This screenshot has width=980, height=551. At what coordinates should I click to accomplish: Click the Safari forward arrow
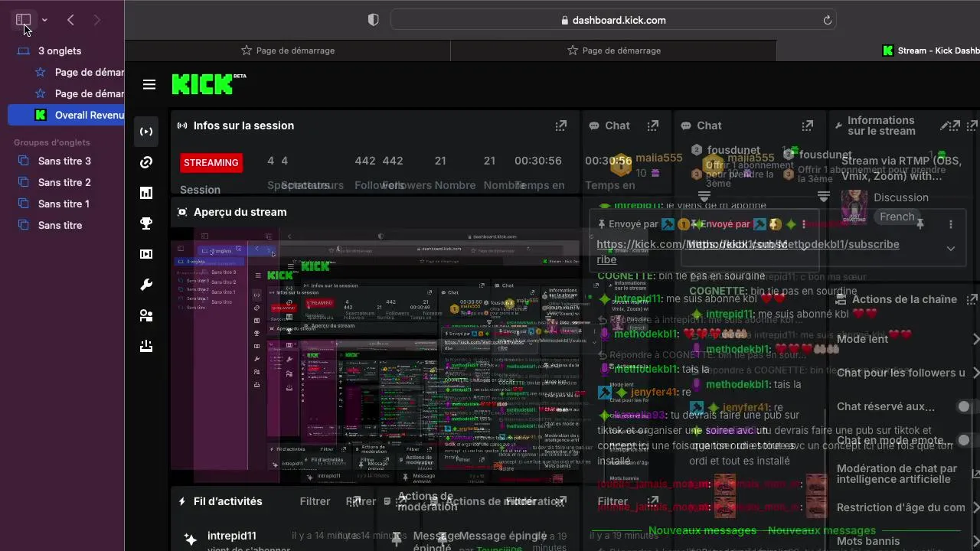pyautogui.click(x=96, y=20)
